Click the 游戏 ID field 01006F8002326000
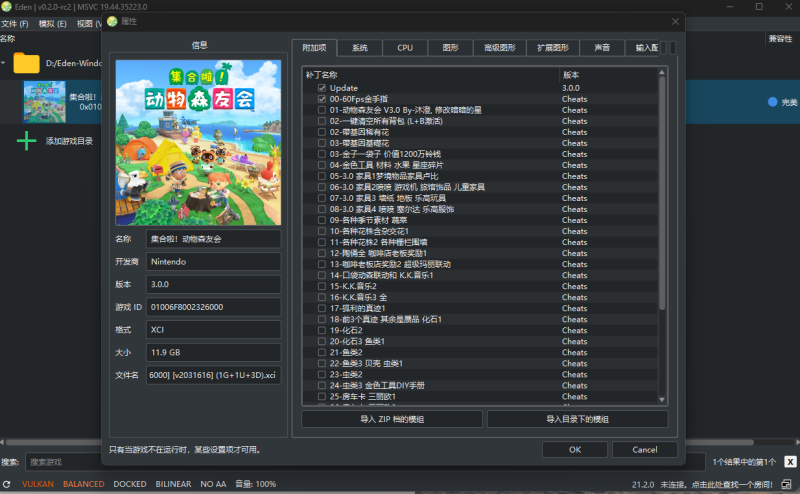The height and width of the screenshot is (494, 800). [213, 307]
